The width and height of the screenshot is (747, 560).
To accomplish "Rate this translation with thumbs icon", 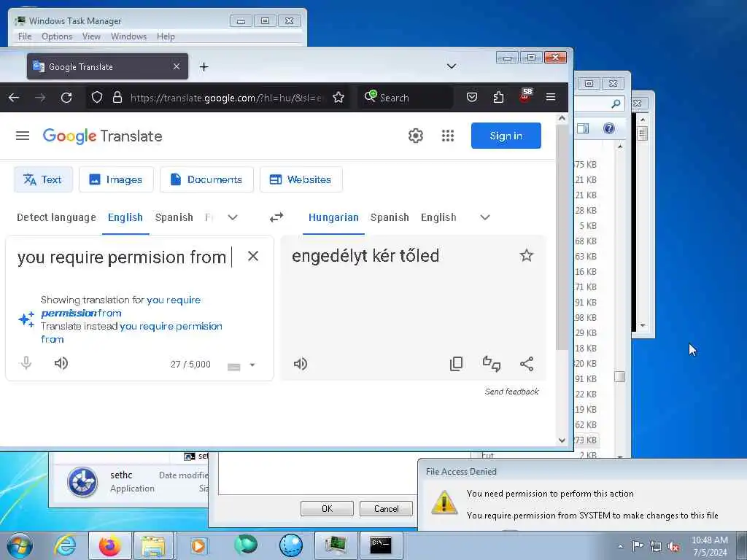I will 491,364.
